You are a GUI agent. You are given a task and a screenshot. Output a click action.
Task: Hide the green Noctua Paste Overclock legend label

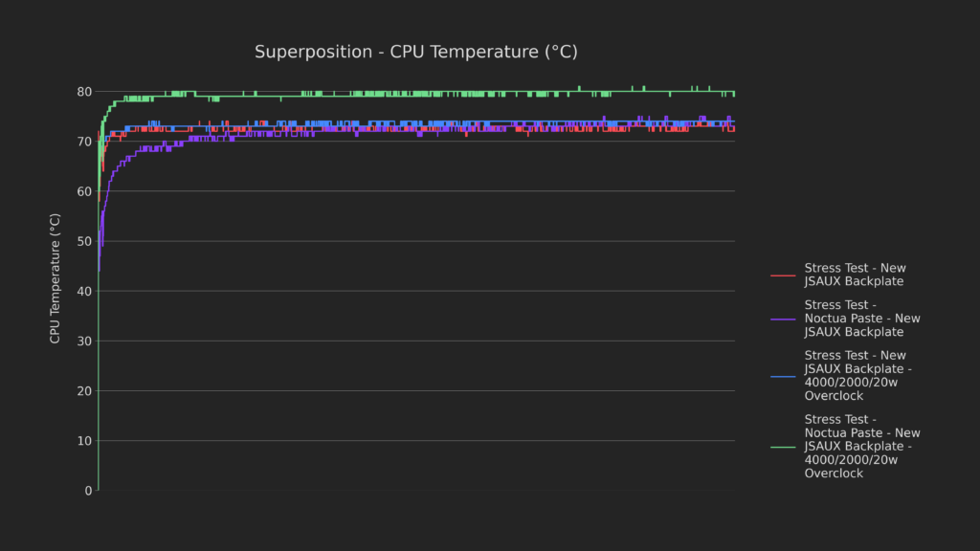862,446
